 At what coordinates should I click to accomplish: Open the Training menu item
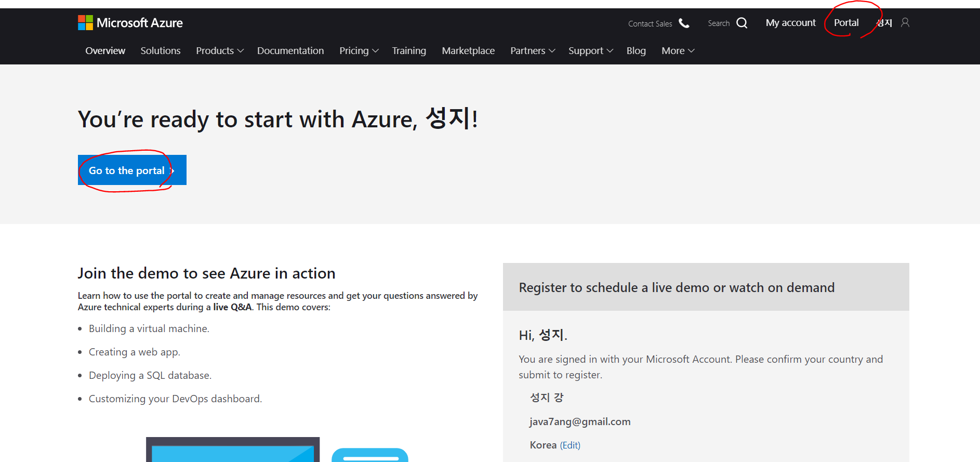[x=409, y=51]
